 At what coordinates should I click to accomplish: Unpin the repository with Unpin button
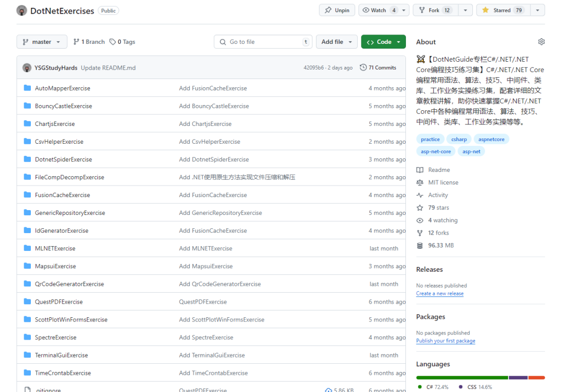337,10
